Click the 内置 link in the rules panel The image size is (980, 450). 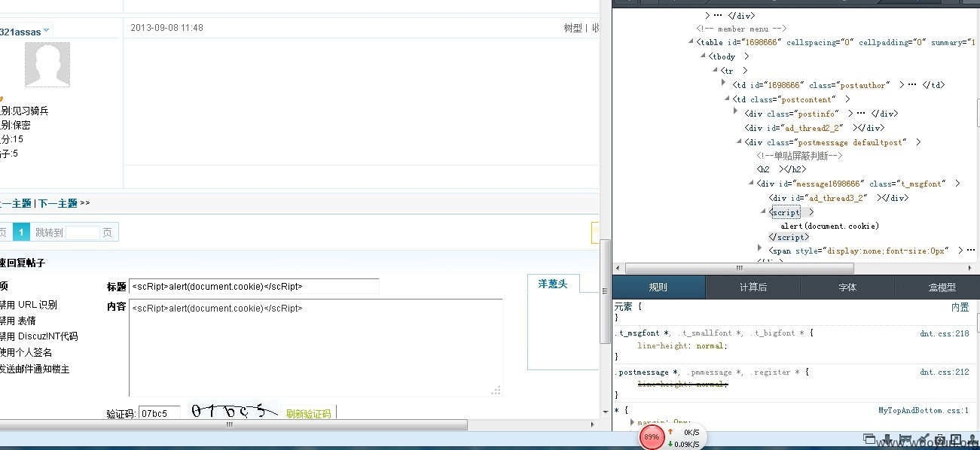tap(960, 308)
